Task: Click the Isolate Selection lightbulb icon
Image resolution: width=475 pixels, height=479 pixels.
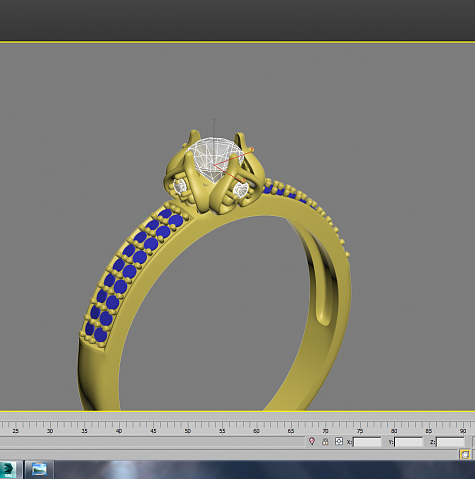Action: [x=312, y=441]
